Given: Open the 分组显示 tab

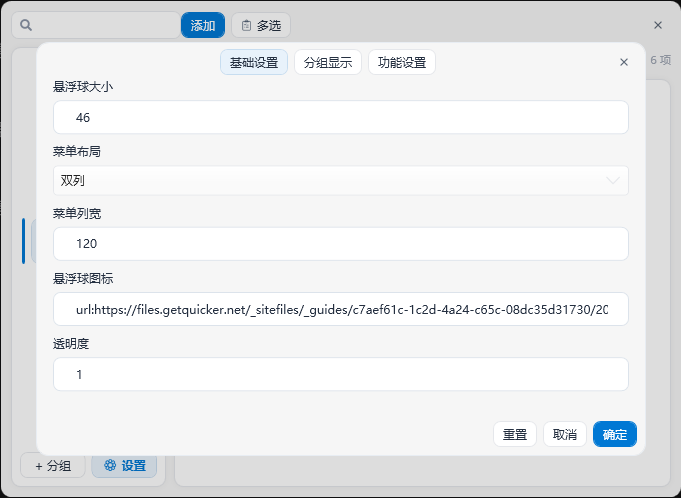Looking at the screenshot, I should (x=328, y=62).
